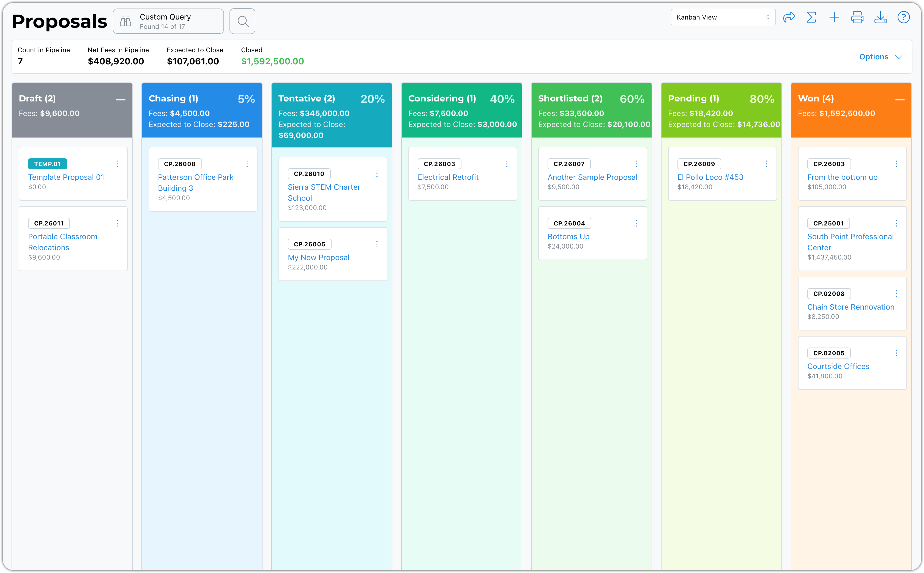Open the Kanban View dropdown
924x573 pixels.
point(723,17)
